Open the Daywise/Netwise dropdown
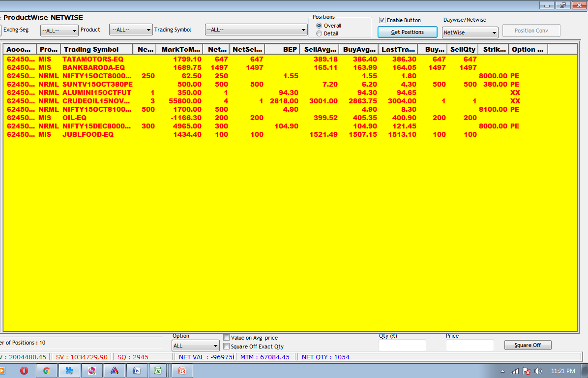Screen dimensions: 588x378 [470, 32]
